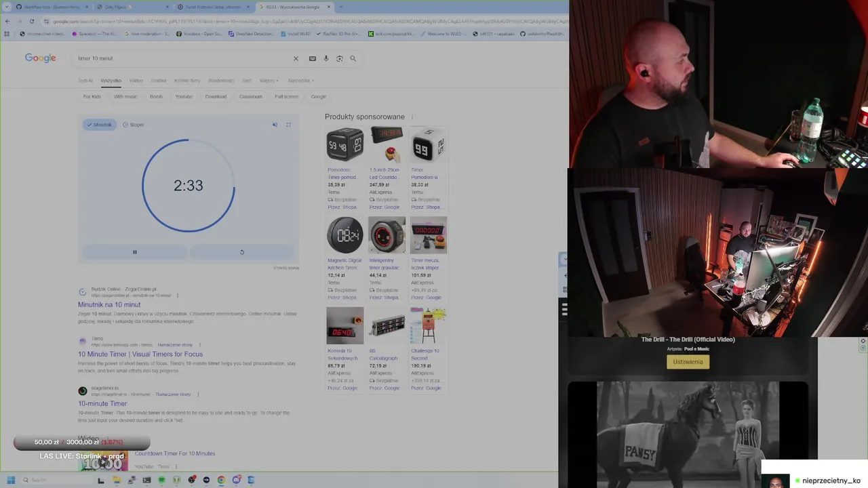
Task: Open File Explorer from the taskbar
Action: tap(117, 480)
